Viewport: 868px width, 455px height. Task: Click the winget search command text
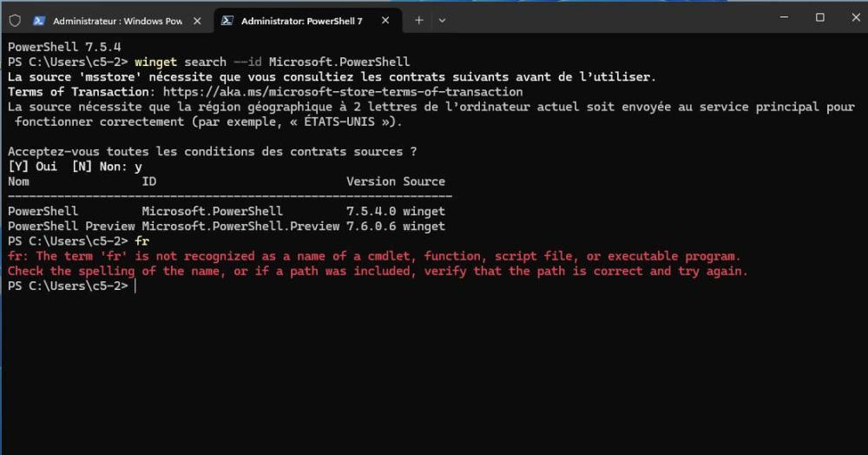point(272,63)
